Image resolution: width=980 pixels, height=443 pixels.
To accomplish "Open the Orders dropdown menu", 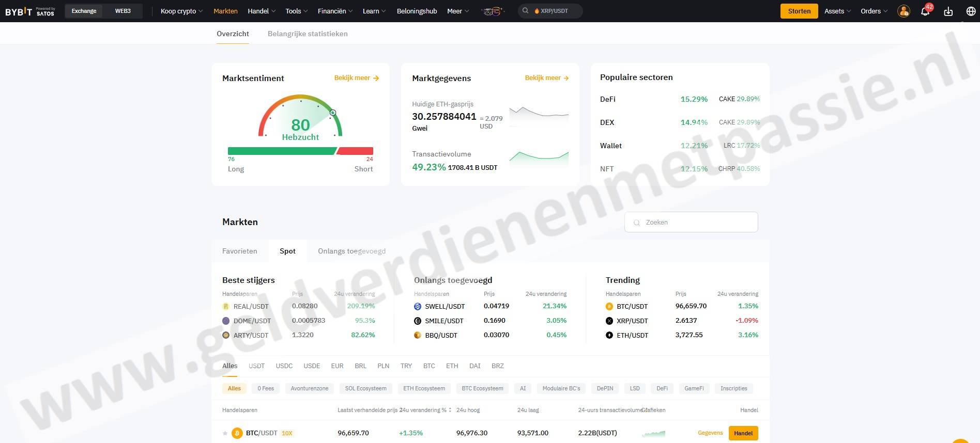I will click(x=874, y=11).
